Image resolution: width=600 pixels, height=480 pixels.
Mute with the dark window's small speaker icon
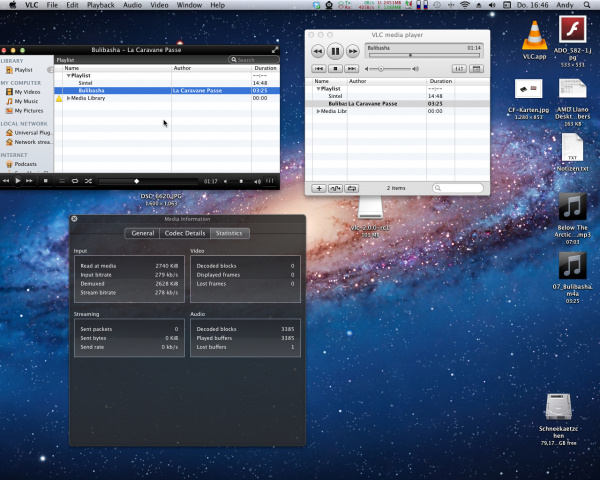[225, 181]
